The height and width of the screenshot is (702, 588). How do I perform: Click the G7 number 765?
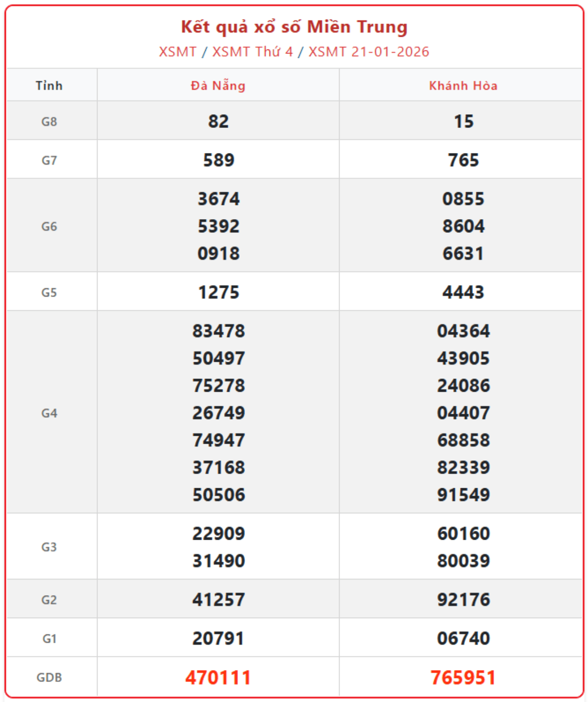pos(463,160)
